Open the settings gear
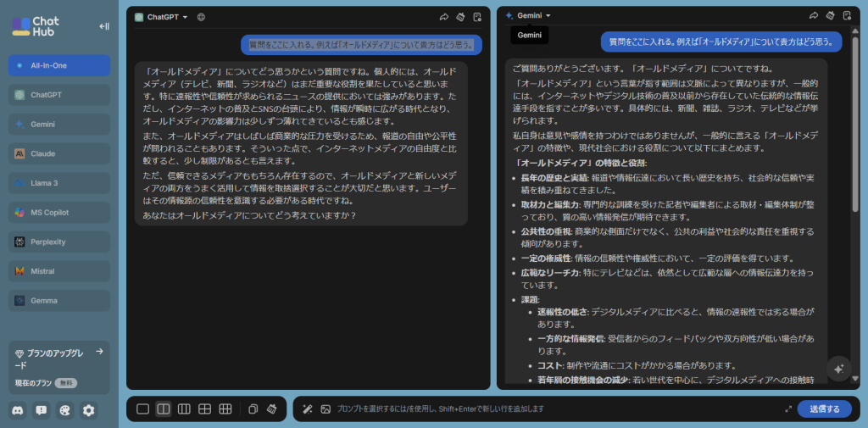Screen dimensions: 868x428 [88, 410]
